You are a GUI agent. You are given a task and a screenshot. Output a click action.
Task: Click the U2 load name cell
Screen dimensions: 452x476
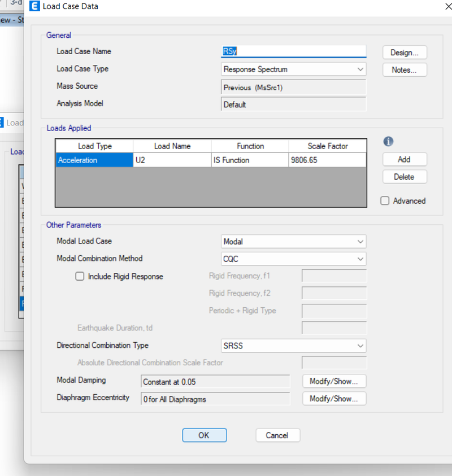[x=172, y=160]
